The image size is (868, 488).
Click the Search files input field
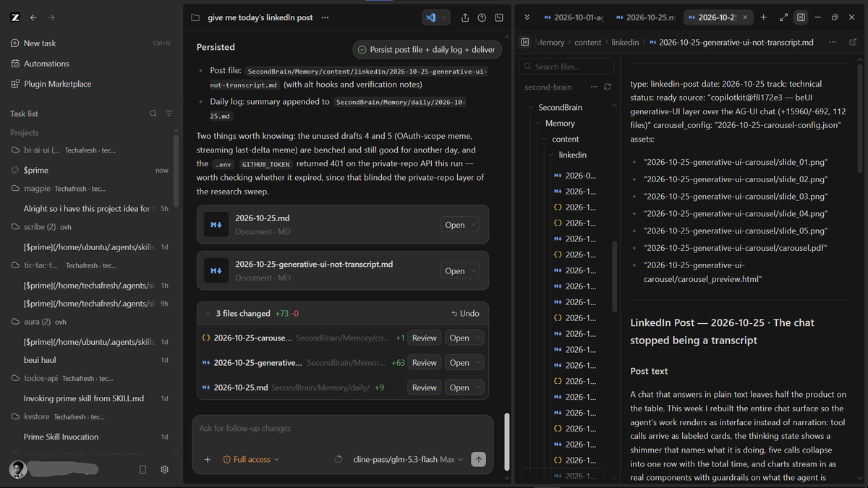566,67
